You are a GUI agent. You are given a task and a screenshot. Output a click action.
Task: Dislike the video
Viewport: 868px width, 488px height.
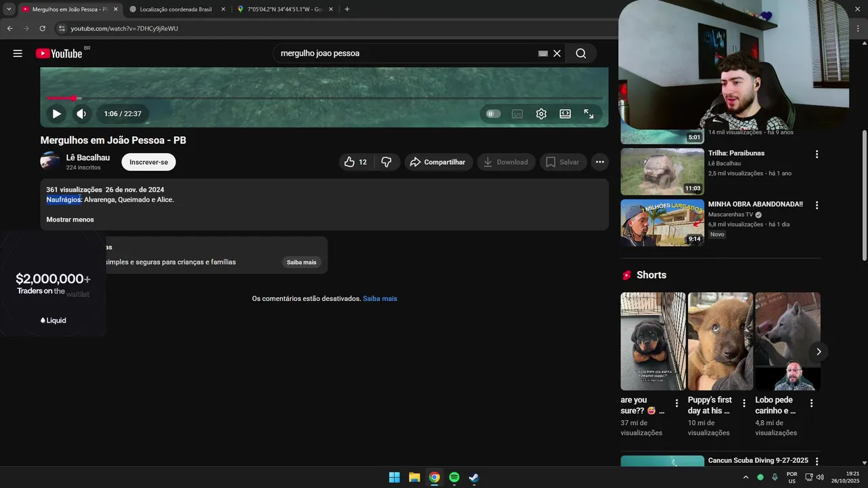coord(386,162)
